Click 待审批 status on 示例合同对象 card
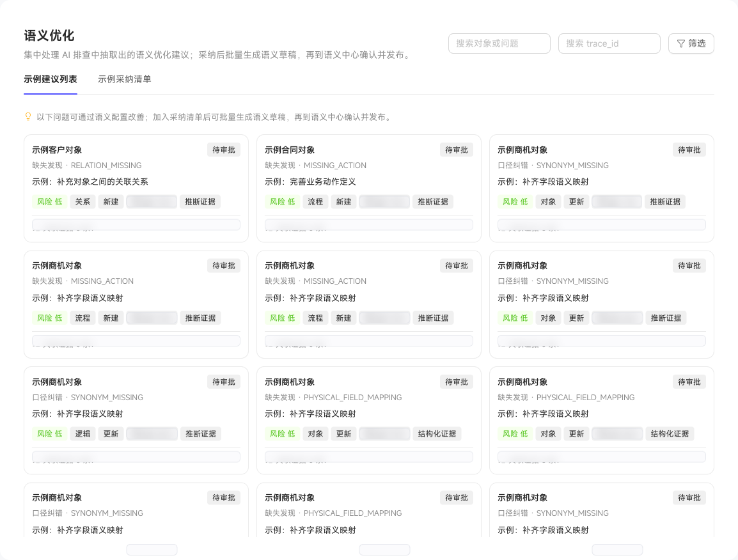Viewport: 738px width, 560px height. pyautogui.click(x=457, y=150)
